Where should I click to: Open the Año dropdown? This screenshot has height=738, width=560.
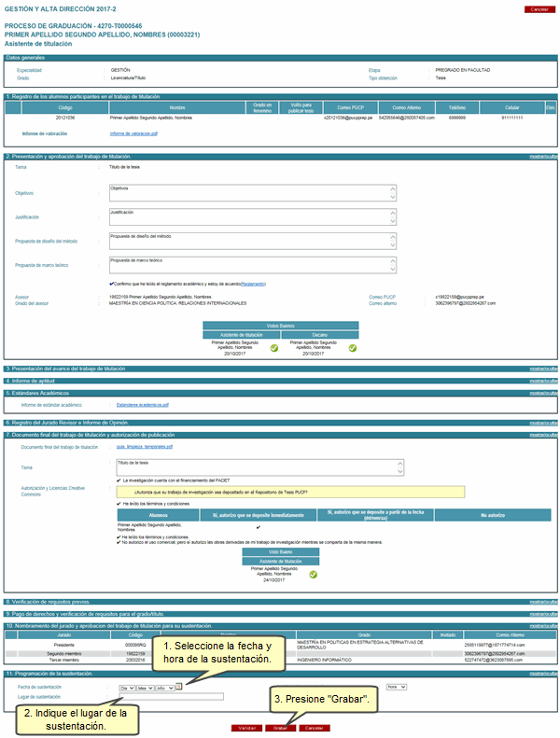point(165,689)
